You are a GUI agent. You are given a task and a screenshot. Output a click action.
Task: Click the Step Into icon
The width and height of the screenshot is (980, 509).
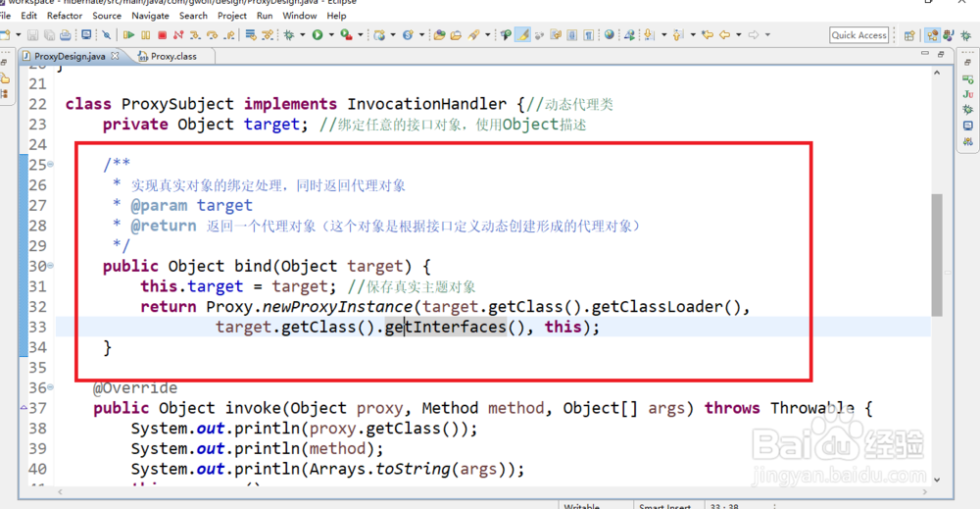[195, 35]
